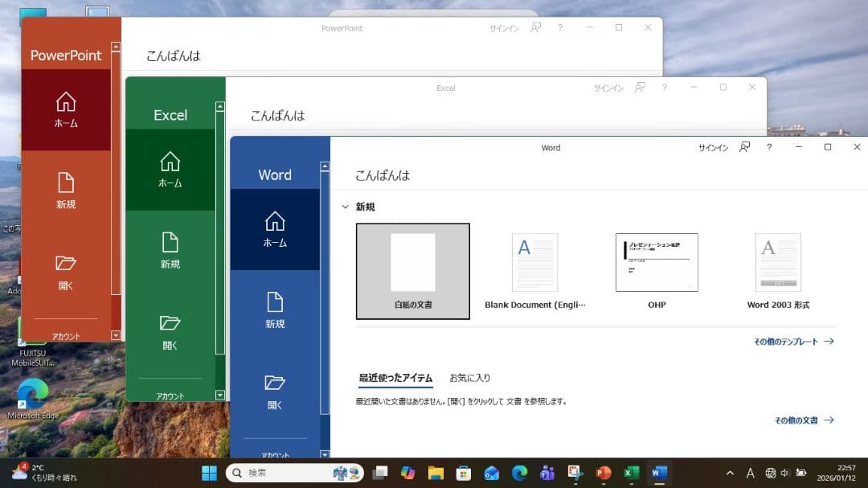The image size is (868, 488).
Task: Open the Windows Start menu
Action: tap(208, 473)
